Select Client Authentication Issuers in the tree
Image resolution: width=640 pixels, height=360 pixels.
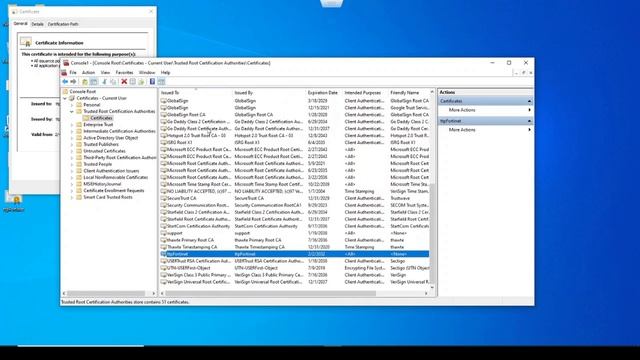pyautogui.click(x=111, y=171)
